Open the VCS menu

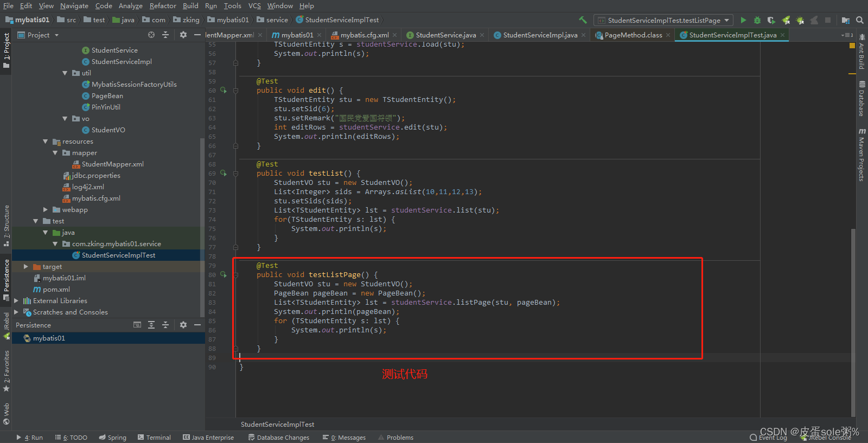point(254,6)
